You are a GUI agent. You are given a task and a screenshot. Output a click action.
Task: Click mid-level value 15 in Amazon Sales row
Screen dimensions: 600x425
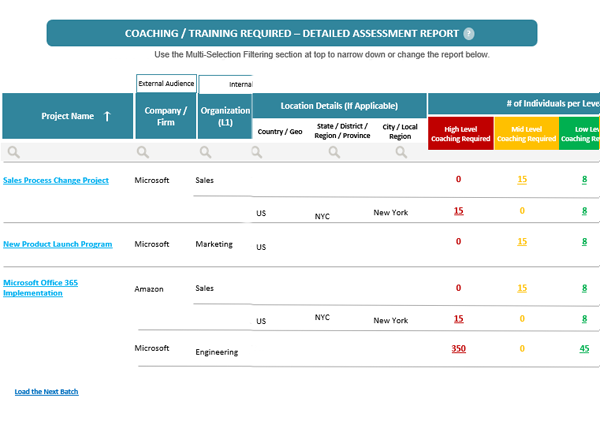tap(522, 288)
